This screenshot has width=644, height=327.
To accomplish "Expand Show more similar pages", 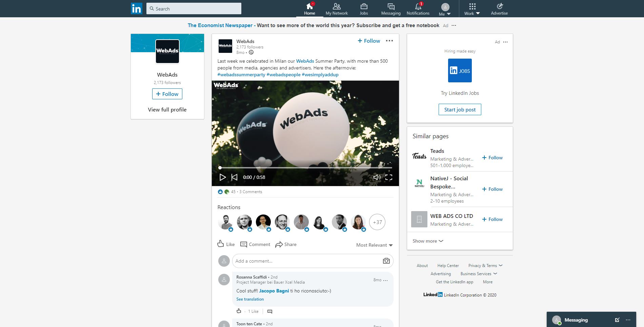I will [428, 241].
